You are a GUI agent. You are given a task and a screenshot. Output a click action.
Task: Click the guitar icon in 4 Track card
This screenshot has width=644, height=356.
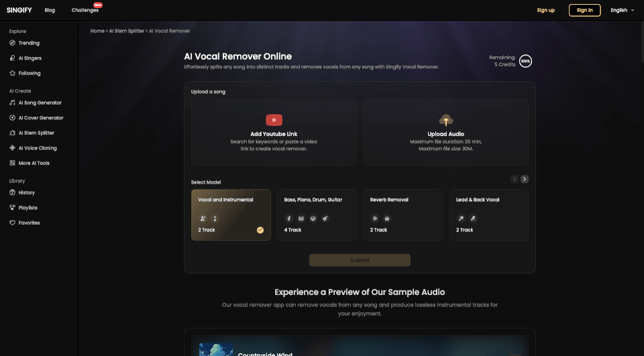[325, 219]
